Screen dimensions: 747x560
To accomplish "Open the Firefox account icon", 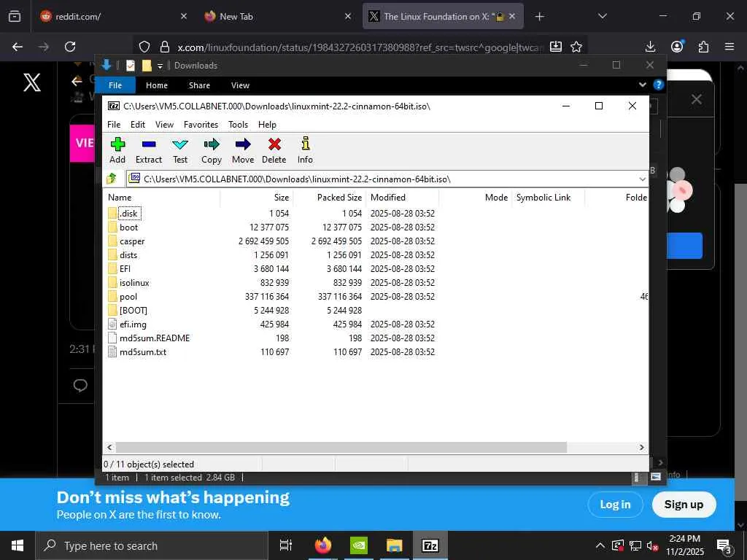I will pyautogui.click(x=677, y=46).
